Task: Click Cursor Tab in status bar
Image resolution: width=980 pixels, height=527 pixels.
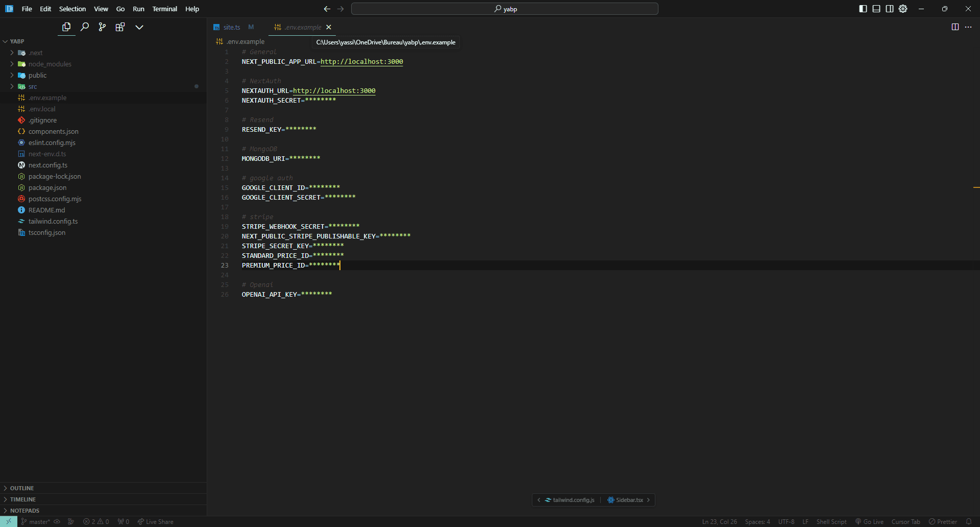Action: pos(905,521)
